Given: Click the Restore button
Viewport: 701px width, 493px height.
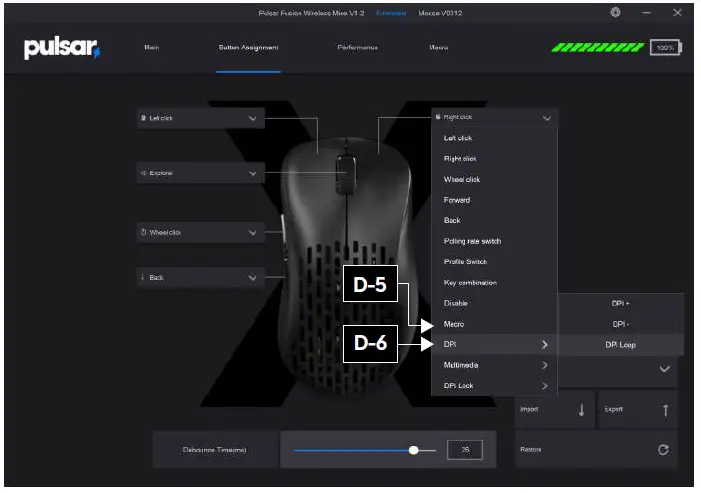Looking at the screenshot, I should click(596, 450).
